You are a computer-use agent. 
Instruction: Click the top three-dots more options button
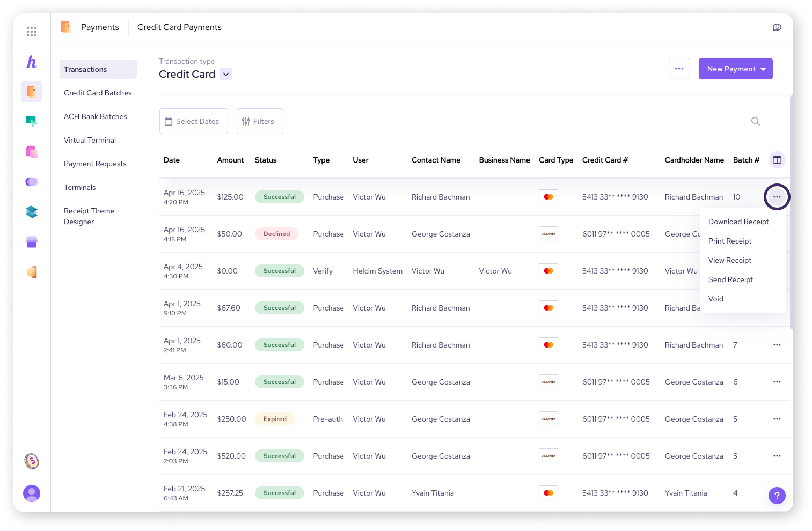pos(679,69)
